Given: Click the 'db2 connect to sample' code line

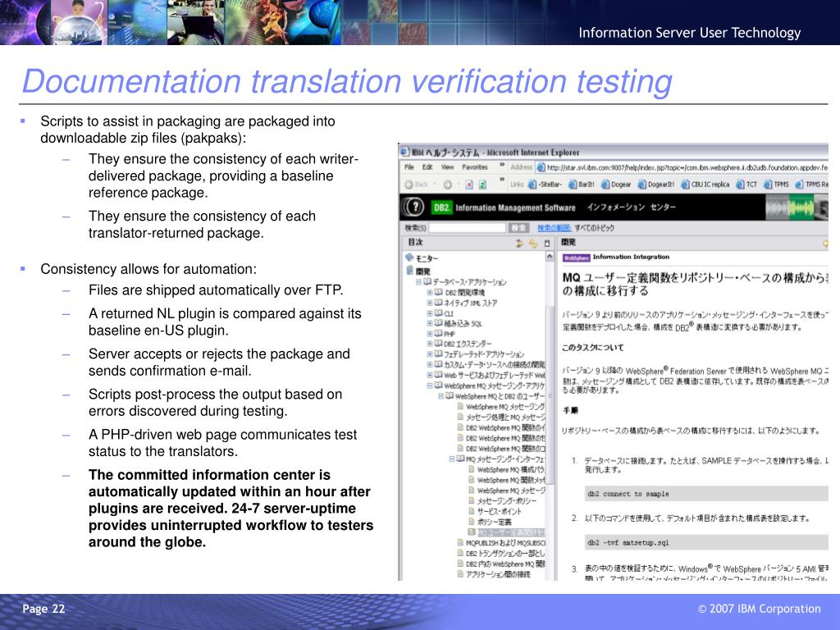Looking at the screenshot, I should tap(628, 494).
